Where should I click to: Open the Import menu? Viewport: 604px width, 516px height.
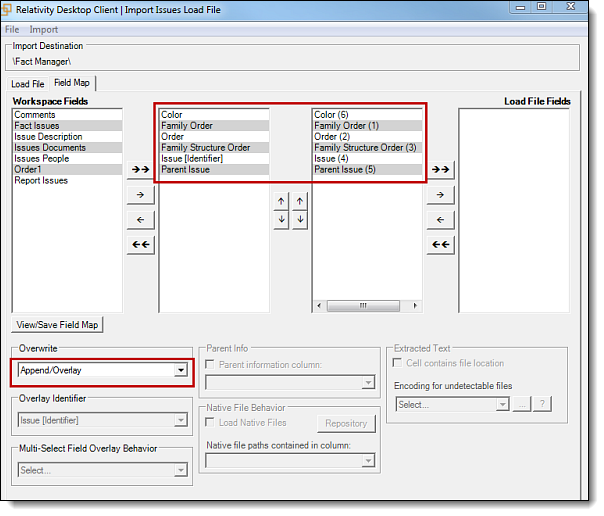44,29
